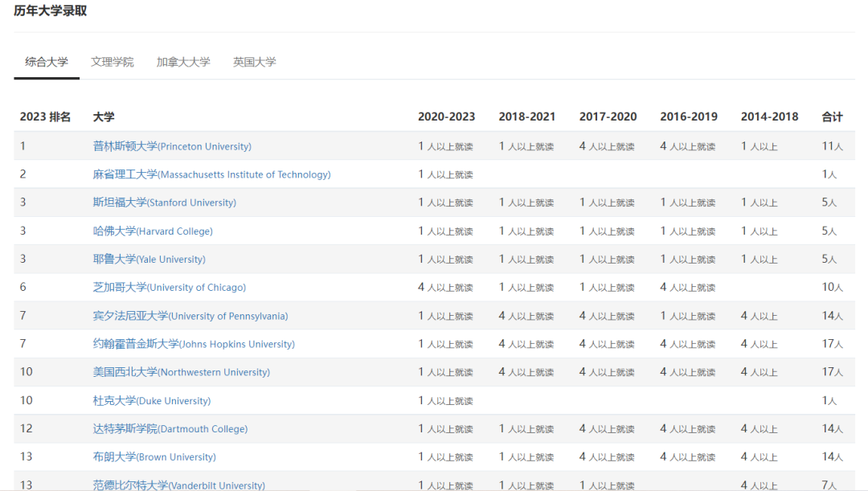Click the 合计 column header
This screenshot has height=491, width=868.
tap(833, 117)
